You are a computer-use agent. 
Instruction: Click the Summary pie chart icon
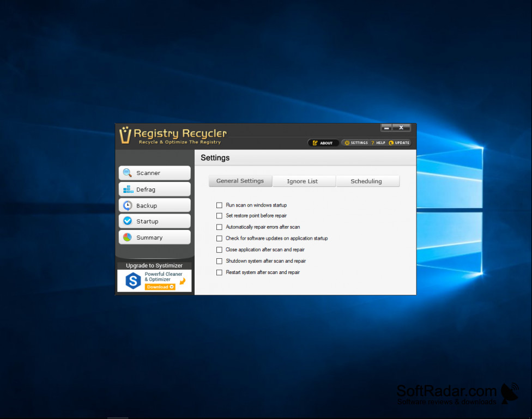tap(128, 237)
